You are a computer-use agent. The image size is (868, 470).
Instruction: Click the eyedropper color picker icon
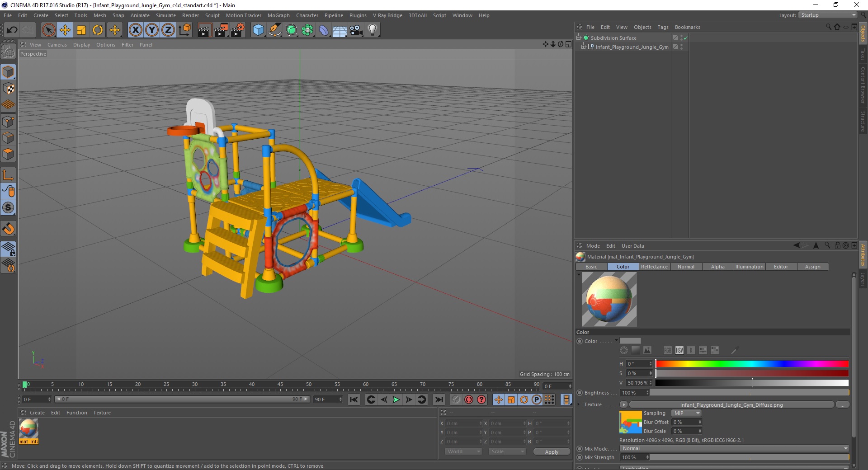coord(734,350)
